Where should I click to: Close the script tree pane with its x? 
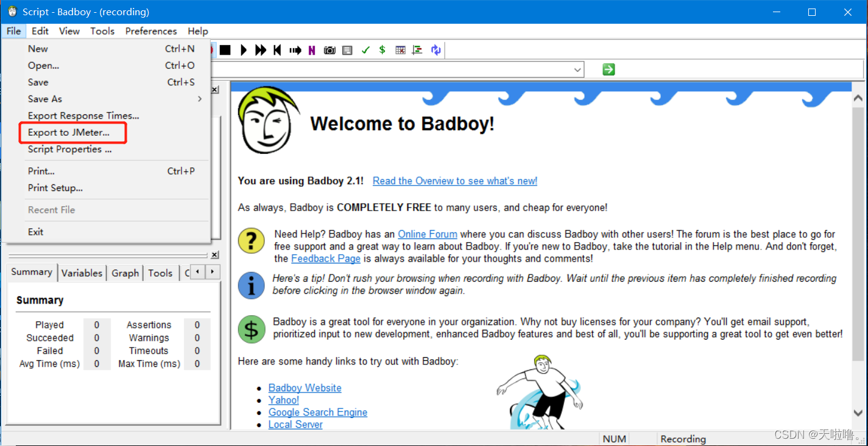point(215,89)
